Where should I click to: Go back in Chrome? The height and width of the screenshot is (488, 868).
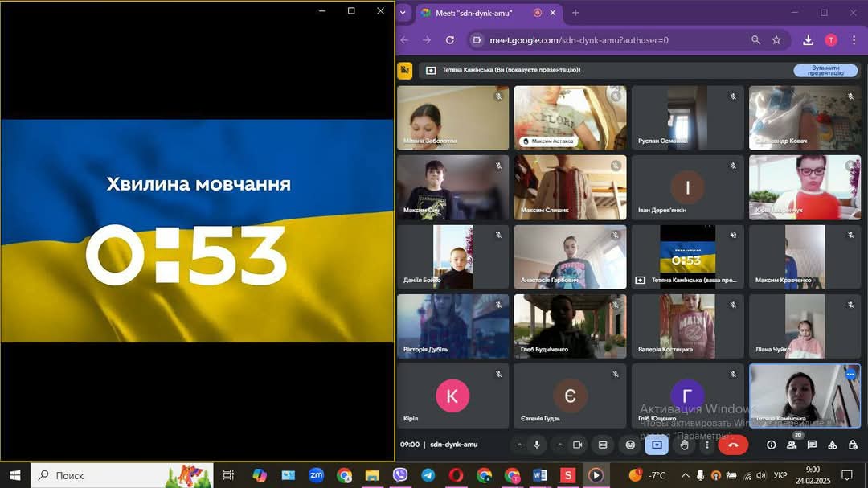tap(404, 40)
